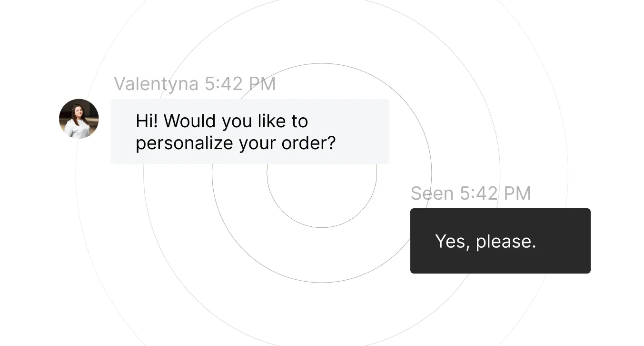
Task: Click the word 'please.' in the reply
Action: point(506,242)
